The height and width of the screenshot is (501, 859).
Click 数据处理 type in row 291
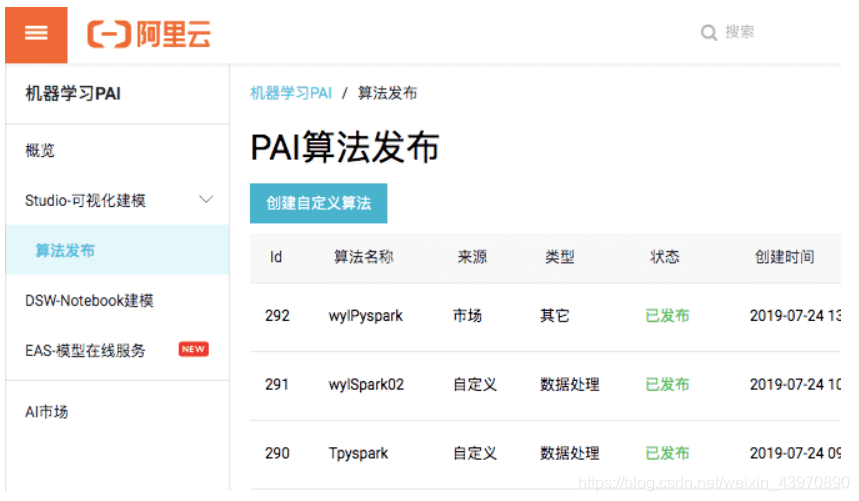[570, 384]
